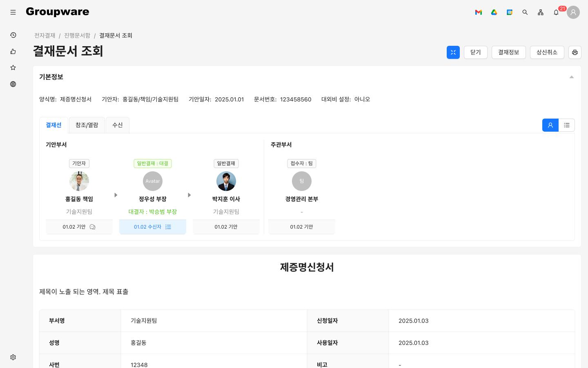
Task: Print the approval document
Action: pos(575,52)
